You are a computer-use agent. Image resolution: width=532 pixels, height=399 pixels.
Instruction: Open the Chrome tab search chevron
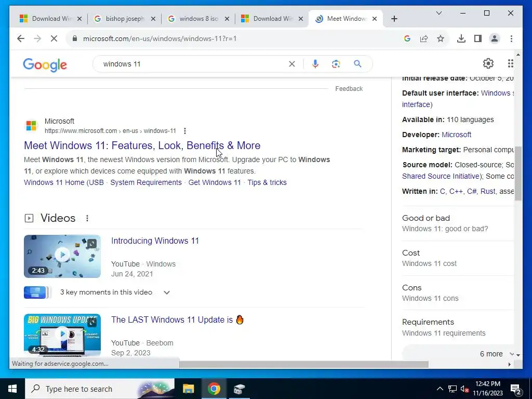[x=438, y=13]
